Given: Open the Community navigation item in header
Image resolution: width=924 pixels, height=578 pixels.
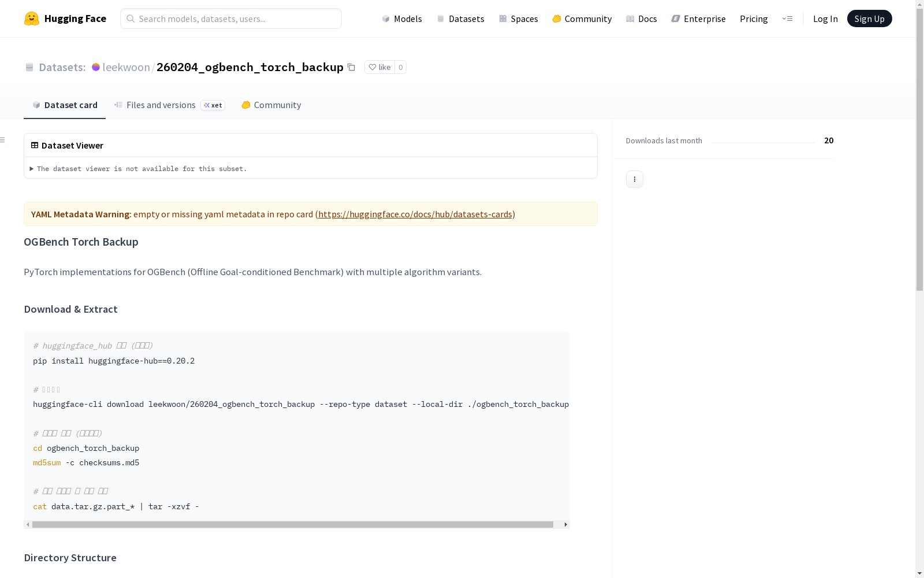Looking at the screenshot, I should [582, 18].
